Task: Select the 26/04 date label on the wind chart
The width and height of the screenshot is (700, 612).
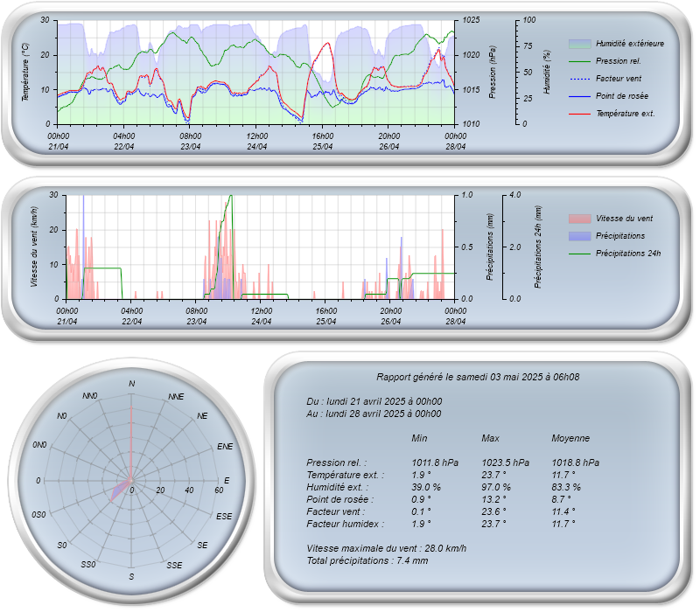Action: pos(390,322)
